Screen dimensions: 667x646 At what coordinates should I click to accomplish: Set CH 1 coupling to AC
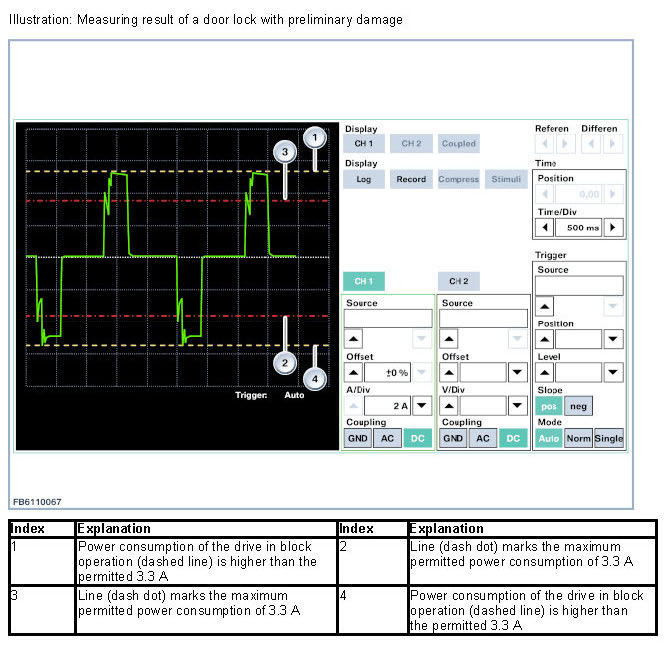coord(385,438)
